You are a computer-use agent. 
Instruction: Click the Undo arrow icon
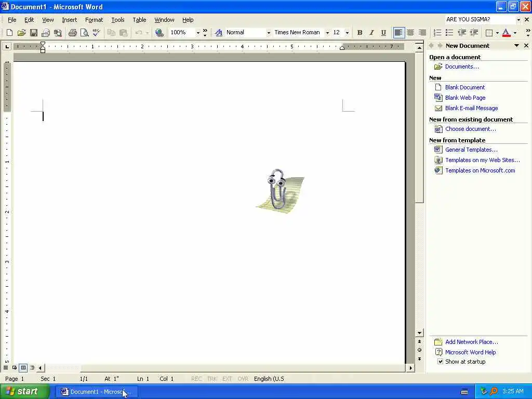pos(138,33)
